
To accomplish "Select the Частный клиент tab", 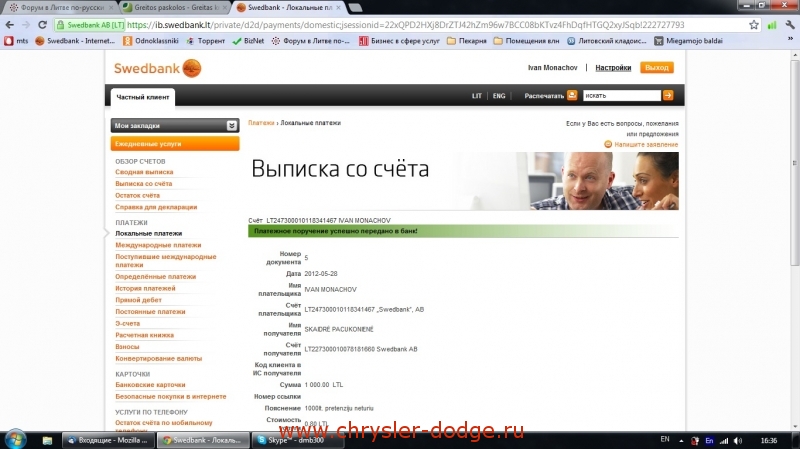I will [x=142, y=97].
